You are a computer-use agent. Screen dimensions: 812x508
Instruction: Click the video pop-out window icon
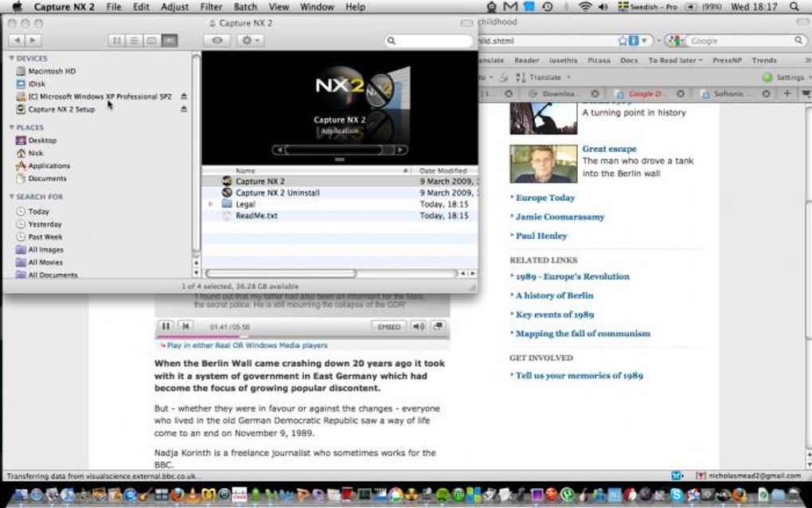pyautogui.click(x=438, y=326)
